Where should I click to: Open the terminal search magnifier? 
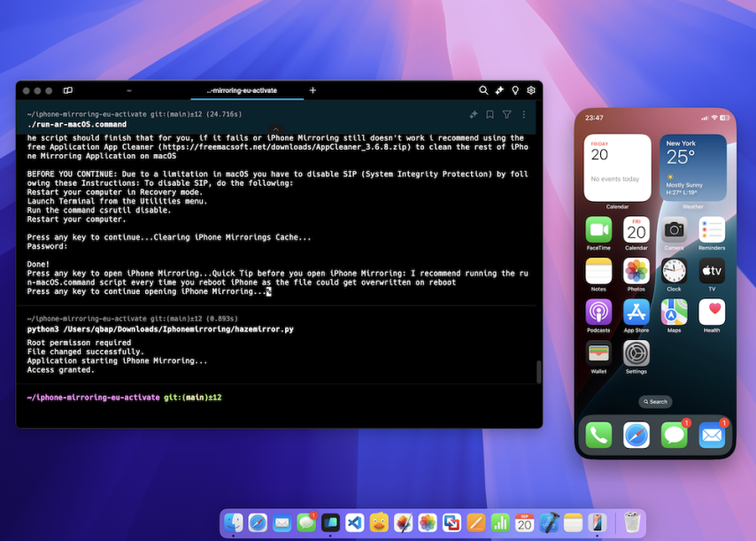click(483, 90)
